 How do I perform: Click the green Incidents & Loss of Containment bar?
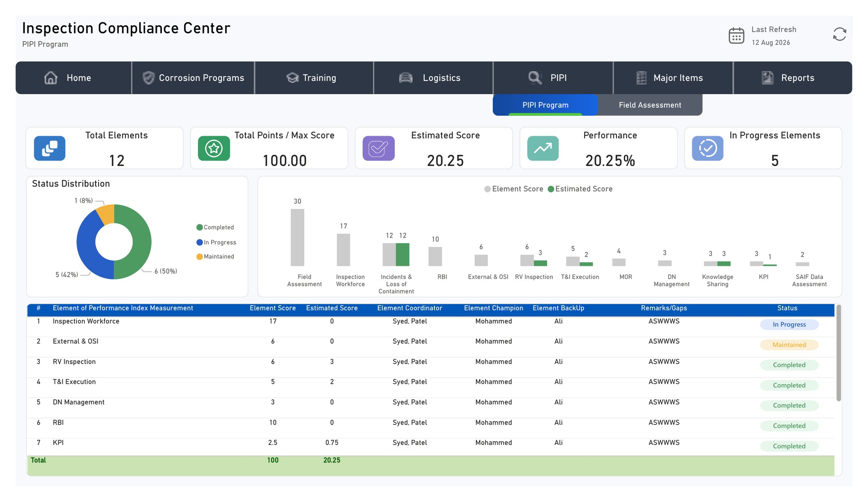pos(402,255)
